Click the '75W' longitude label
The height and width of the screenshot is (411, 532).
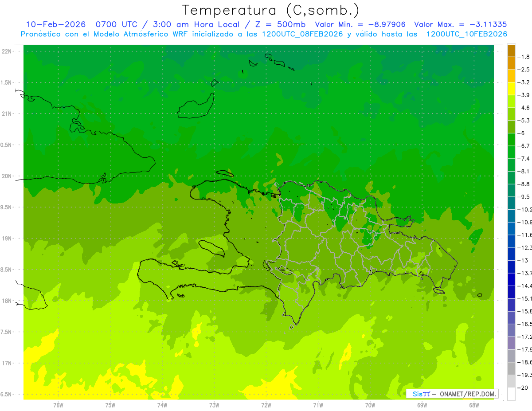[x=110, y=405]
